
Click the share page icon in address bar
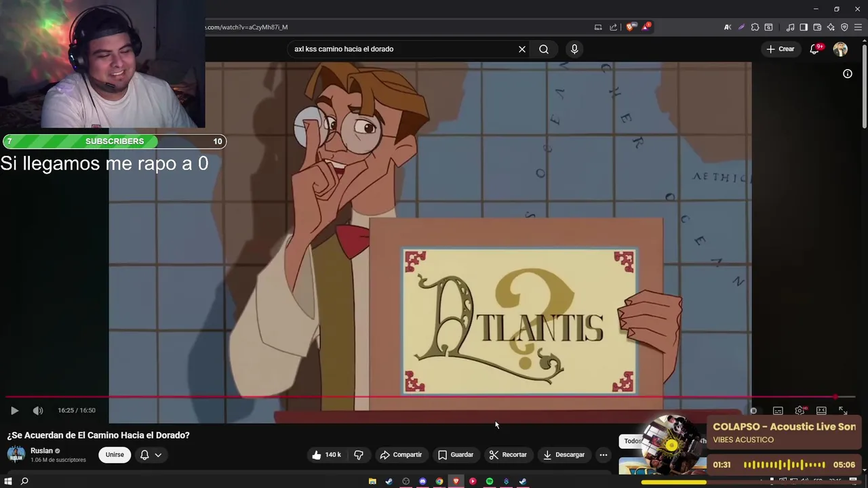click(x=614, y=27)
